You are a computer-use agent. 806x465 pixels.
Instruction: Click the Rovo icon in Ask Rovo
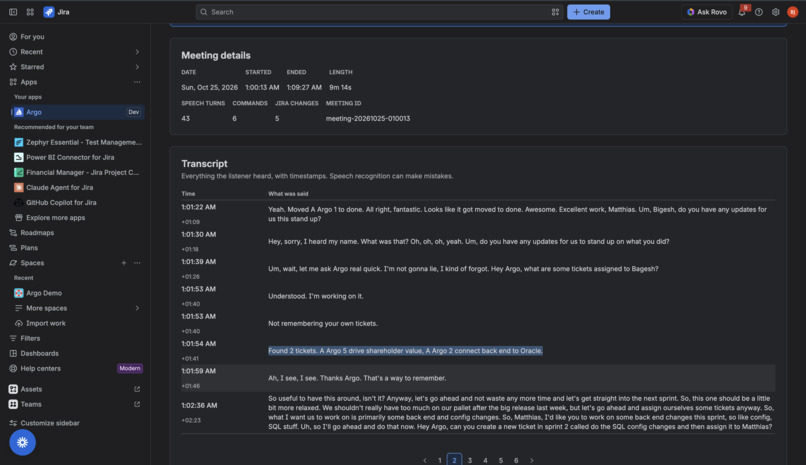691,12
